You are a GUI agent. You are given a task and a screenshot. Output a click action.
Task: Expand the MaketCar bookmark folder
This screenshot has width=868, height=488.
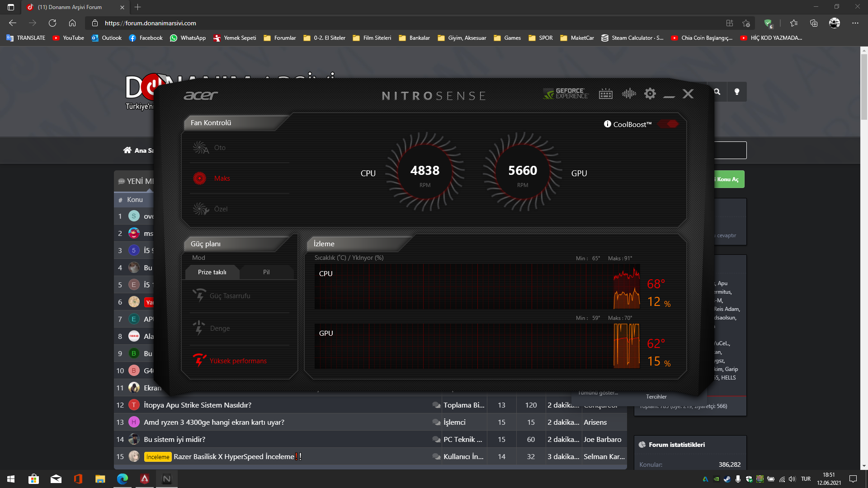click(x=577, y=38)
